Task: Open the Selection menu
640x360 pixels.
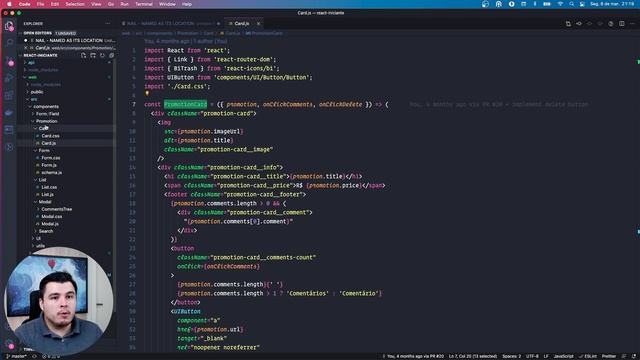Action: point(75,4)
